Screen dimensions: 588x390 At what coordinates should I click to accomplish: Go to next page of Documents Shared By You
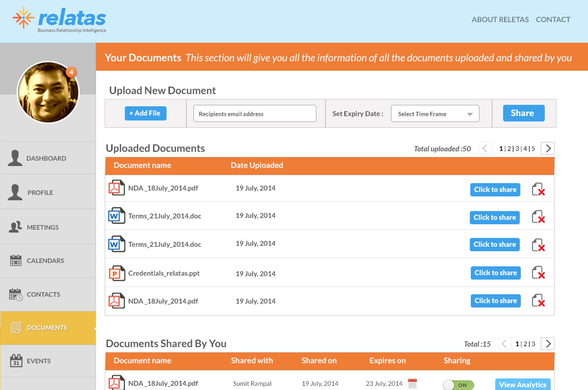(548, 344)
